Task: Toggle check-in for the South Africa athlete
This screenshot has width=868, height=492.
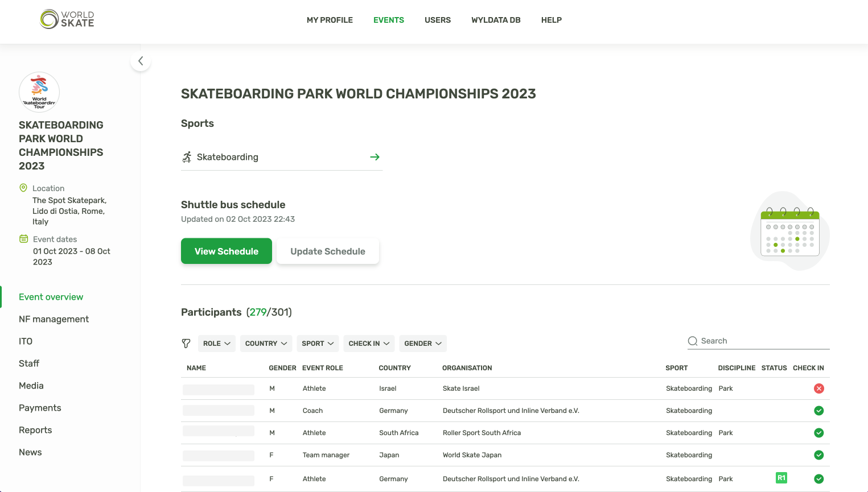Action: coord(818,433)
